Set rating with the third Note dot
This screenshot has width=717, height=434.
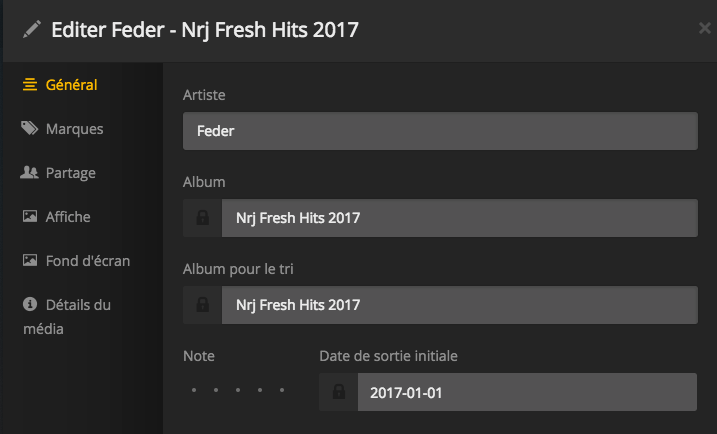click(x=238, y=389)
